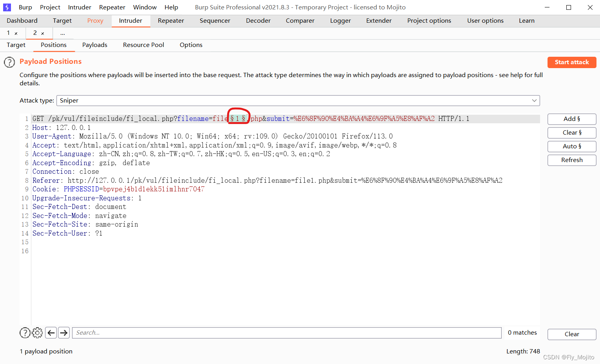Switch to the Learn tab
600x364 pixels.
[527, 21]
